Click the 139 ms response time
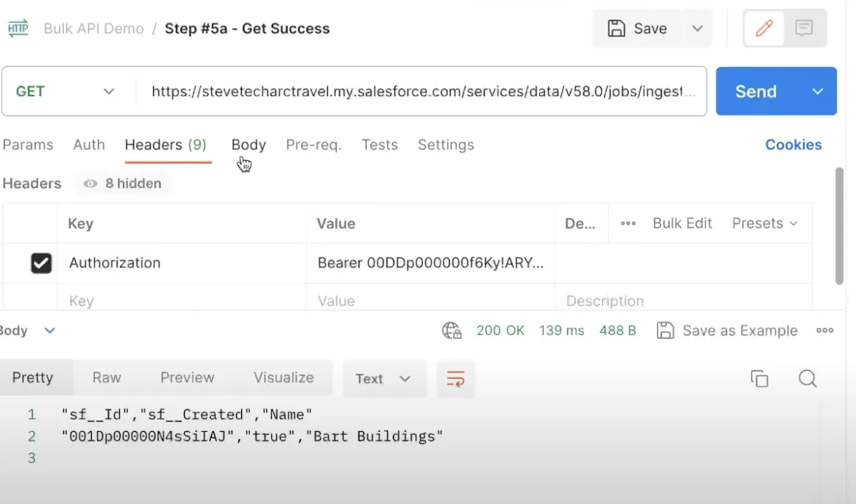This screenshot has width=856, height=504. [561, 331]
